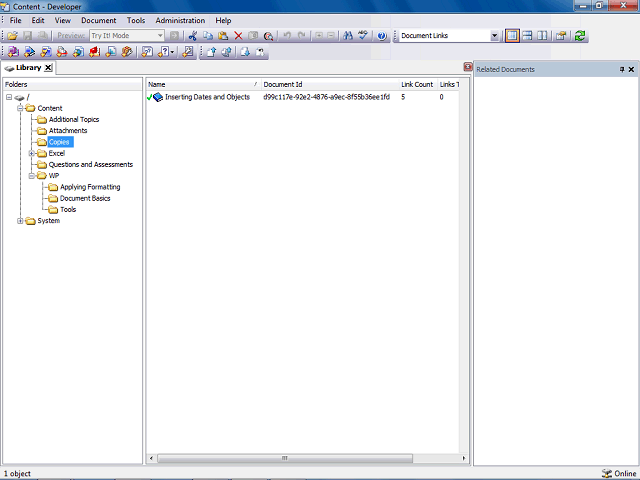Select the vertical split layout button
Screen dimensions: 640x480
(542, 36)
